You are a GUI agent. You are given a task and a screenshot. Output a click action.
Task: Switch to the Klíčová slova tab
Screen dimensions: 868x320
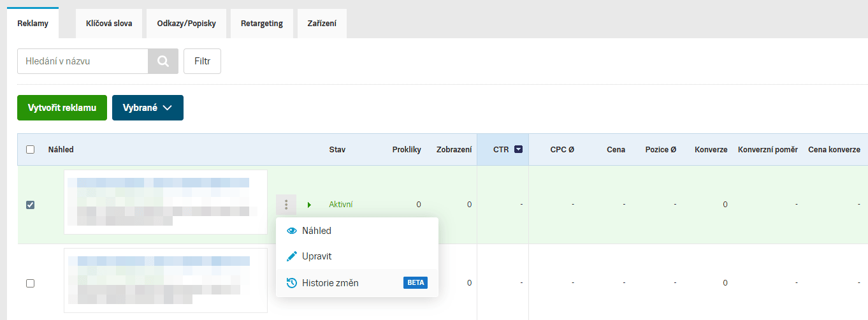point(109,24)
